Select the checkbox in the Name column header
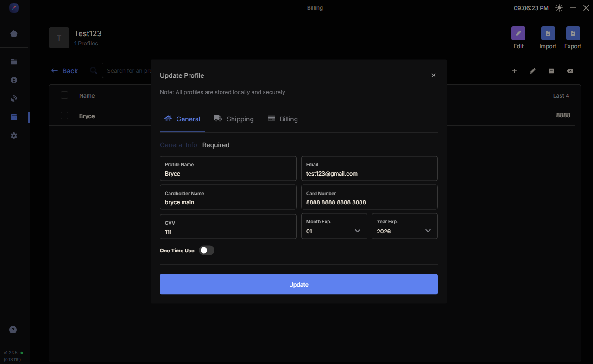Viewport: 593px width, 364px height. 64,95
